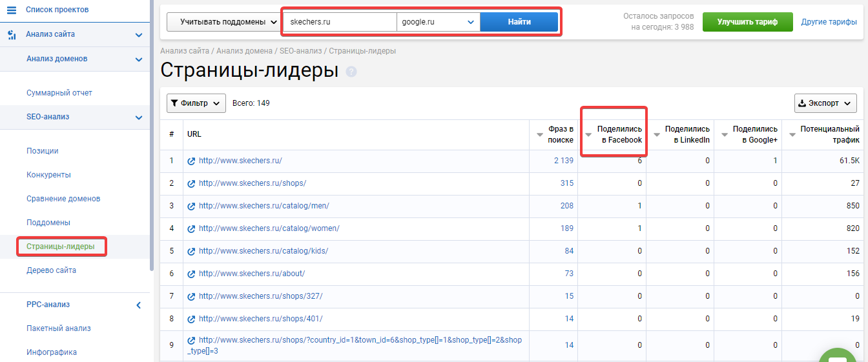Click the Анализ сайта chart icon
This screenshot has height=362, width=868.
12,34
